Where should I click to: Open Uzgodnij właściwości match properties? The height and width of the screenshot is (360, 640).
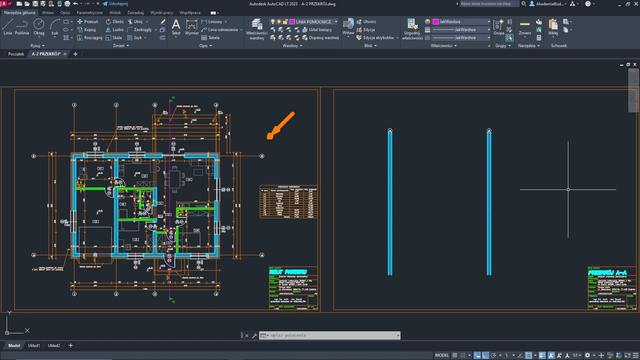point(412,29)
